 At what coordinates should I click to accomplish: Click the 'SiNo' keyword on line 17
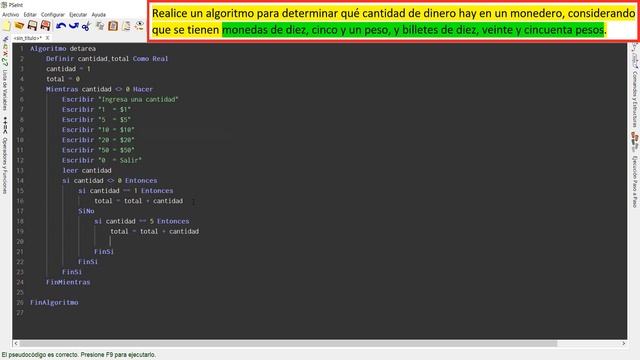(x=86, y=211)
